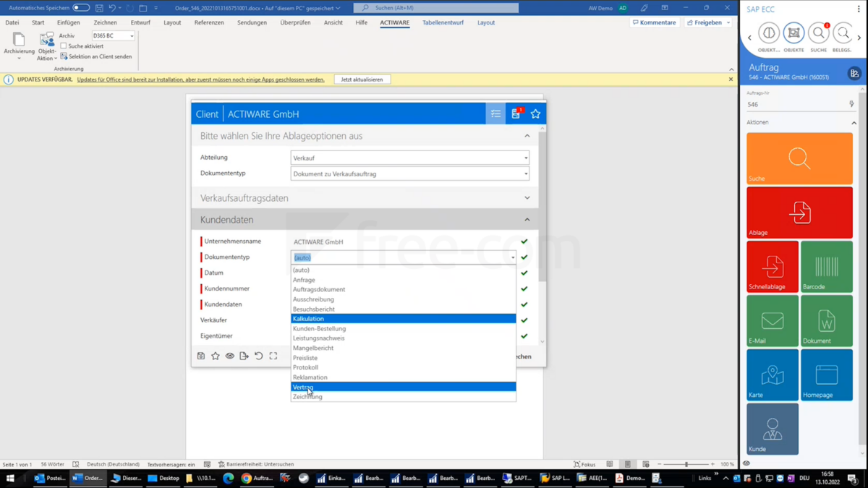Open the Karte tile
868x488 pixels.
tap(772, 374)
